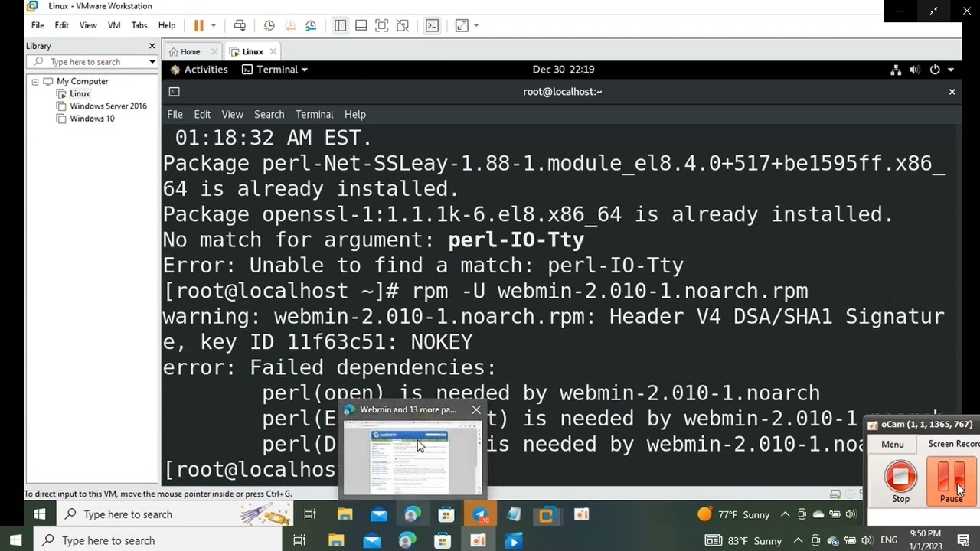Open Start menu on upper taskbar
This screenshot has width=980, height=551.
pyautogui.click(x=40, y=514)
